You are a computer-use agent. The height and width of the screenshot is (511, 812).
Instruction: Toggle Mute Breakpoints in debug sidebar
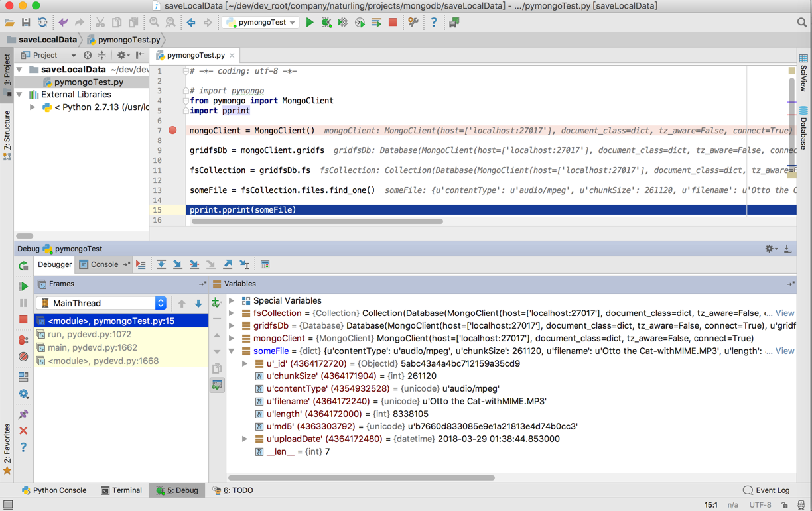(23, 357)
